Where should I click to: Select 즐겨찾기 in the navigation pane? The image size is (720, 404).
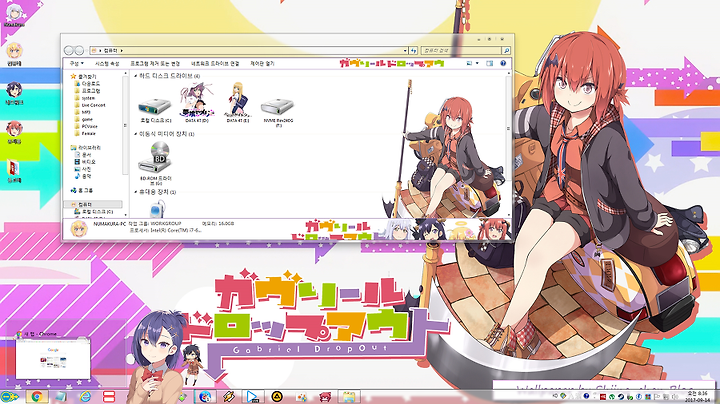pyautogui.click(x=83, y=76)
